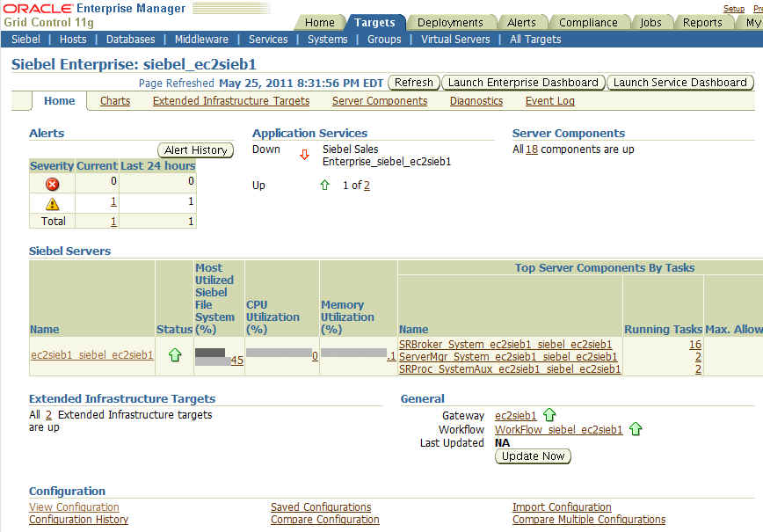Select Siebel in the sub-navigation bar

(x=25, y=40)
